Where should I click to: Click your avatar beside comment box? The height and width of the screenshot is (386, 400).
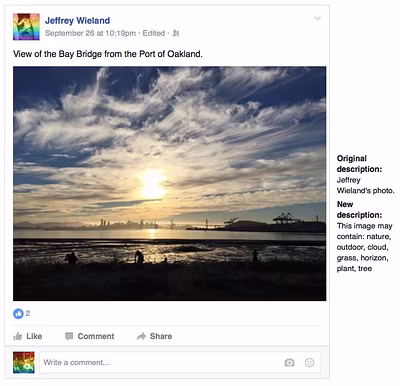click(x=24, y=362)
